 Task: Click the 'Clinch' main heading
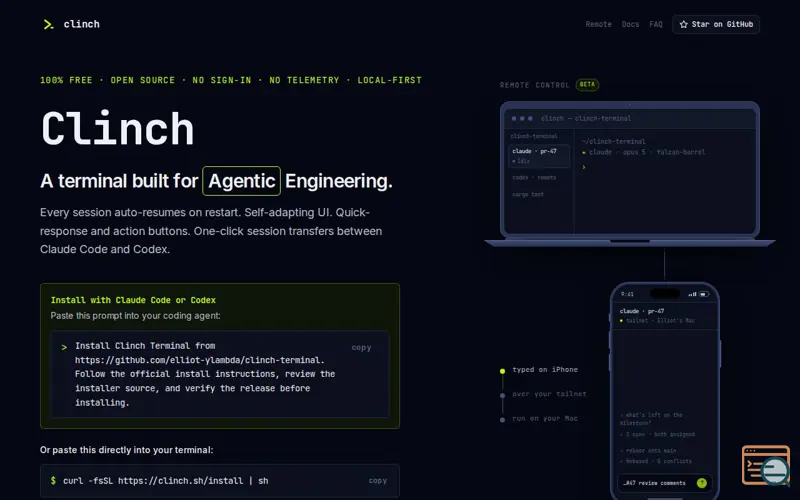(117, 129)
